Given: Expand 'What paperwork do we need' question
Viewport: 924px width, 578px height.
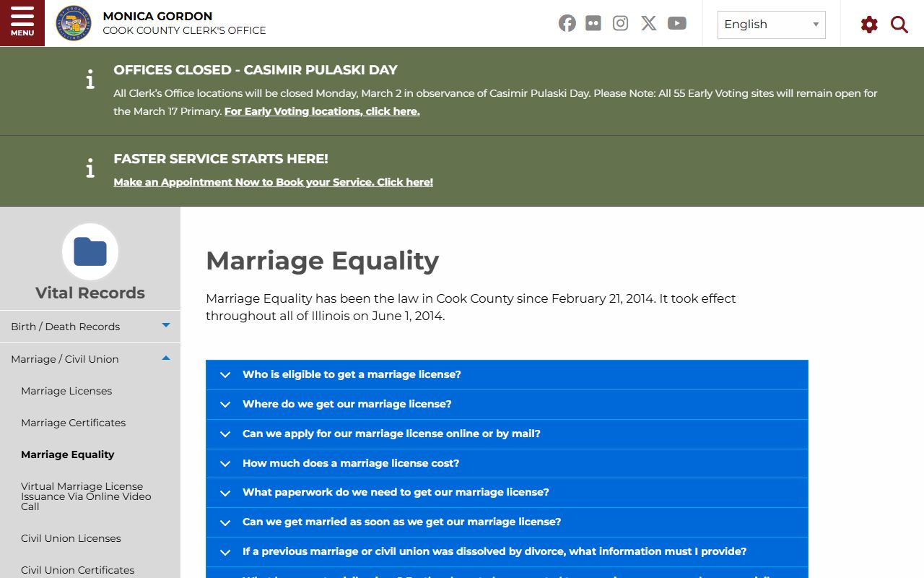Looking at the screenshot, I should click(x=507, y=493).
